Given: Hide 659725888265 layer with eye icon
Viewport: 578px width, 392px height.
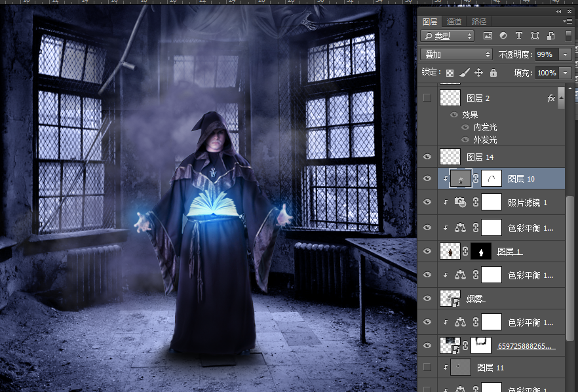Looking at the screenshot, I should pyautogui.click(x=427, y=345).
